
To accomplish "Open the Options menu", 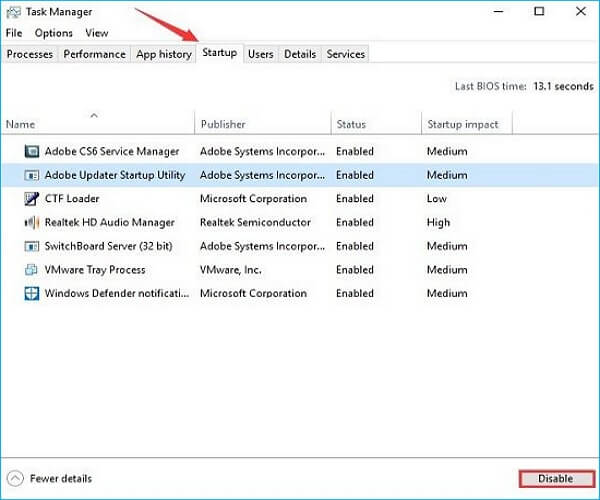I will 54,33.
